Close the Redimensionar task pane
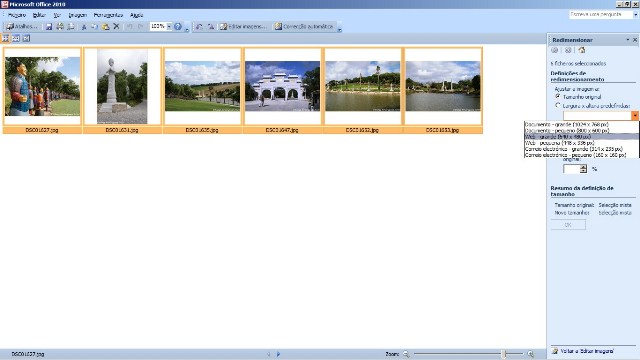 point(635,40)
